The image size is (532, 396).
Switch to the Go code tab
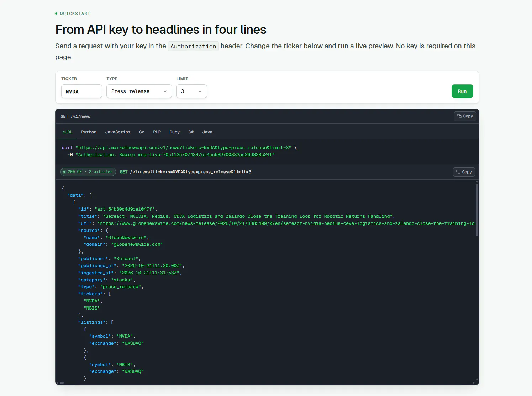pyautogui.click(x=142, y=132)
